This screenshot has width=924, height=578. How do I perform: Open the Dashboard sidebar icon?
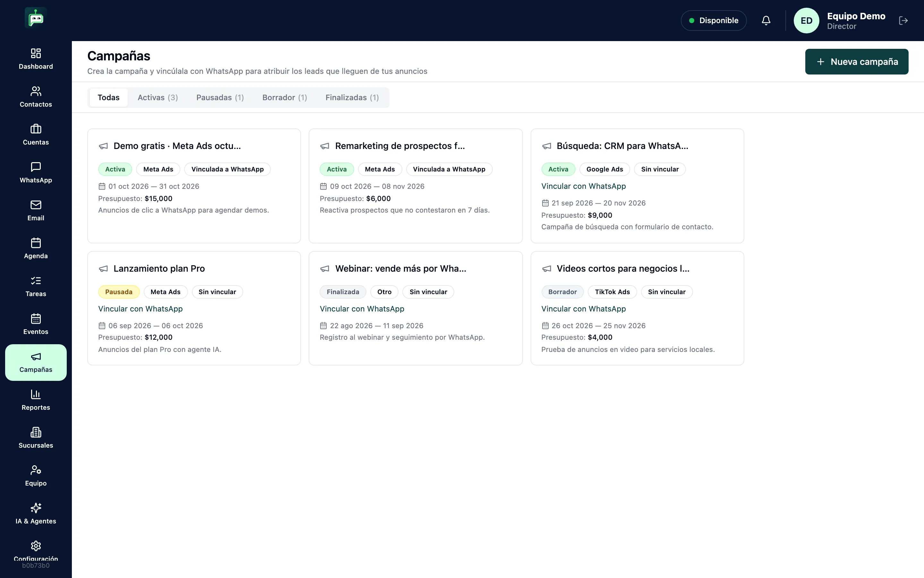pyautogui.click(x=36, y=59)
